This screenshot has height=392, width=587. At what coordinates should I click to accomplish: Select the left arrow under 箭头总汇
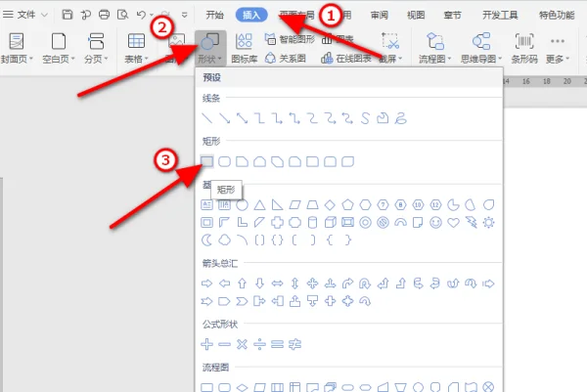(x=225, y=283)
